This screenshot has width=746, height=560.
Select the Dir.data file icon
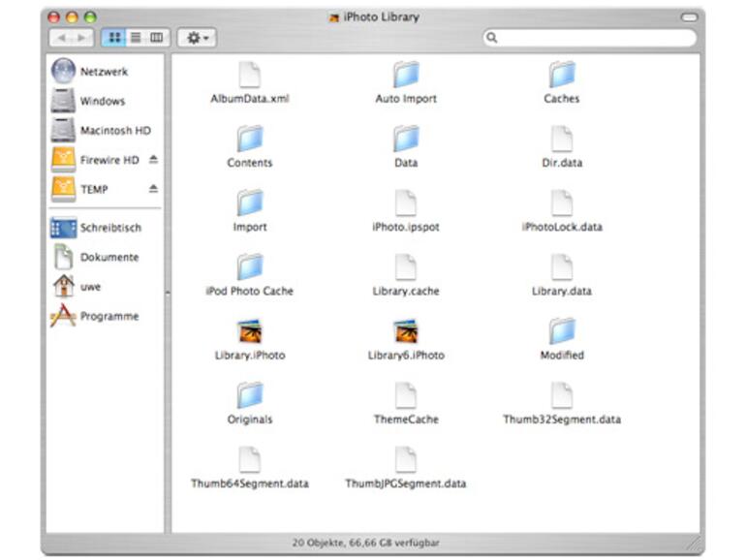562,139
